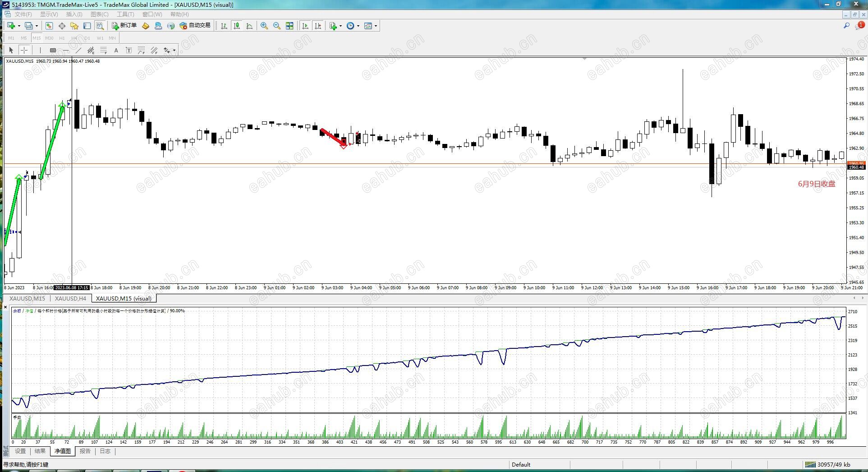
Task: Click the new chart icon
Action: [11, 26]
